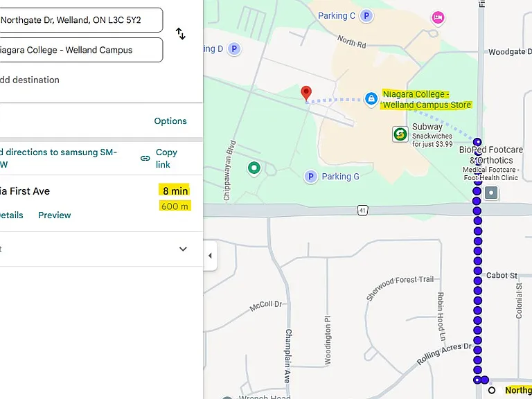Click the Niagara College destination field

(82, 50)
